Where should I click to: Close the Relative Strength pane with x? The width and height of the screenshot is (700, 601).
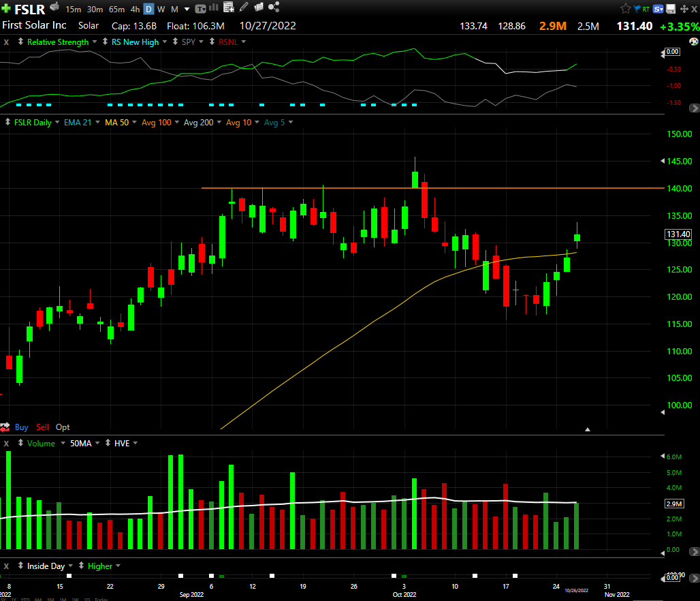pos(6,42)
